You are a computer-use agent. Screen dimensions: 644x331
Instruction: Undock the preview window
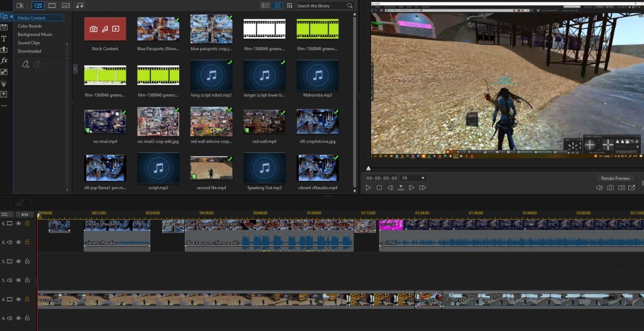point(633,188)
